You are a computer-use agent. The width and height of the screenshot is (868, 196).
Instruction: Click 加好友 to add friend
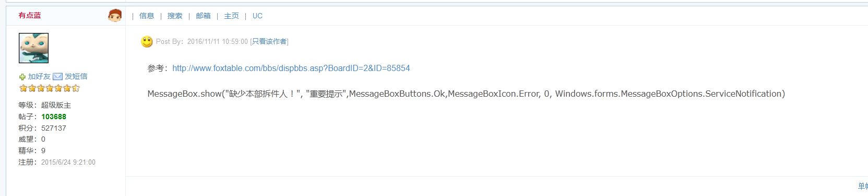[x=39, y=76]
